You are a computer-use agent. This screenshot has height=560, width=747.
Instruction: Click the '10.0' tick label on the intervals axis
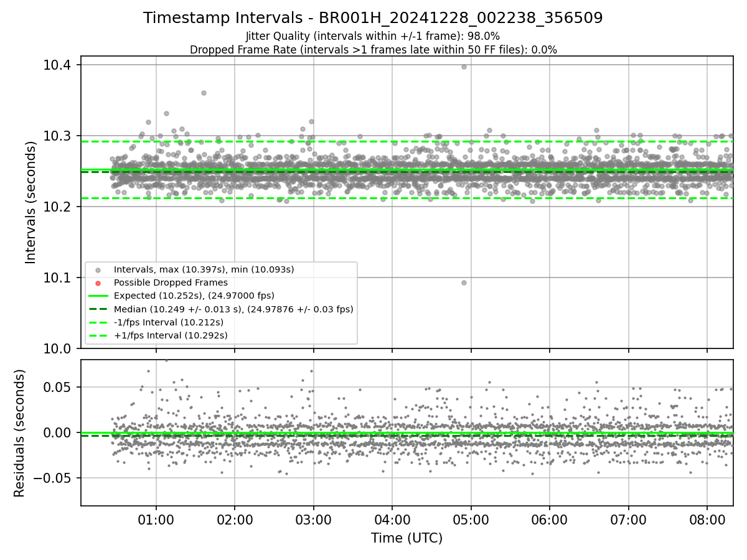click(x=58, y=348)
